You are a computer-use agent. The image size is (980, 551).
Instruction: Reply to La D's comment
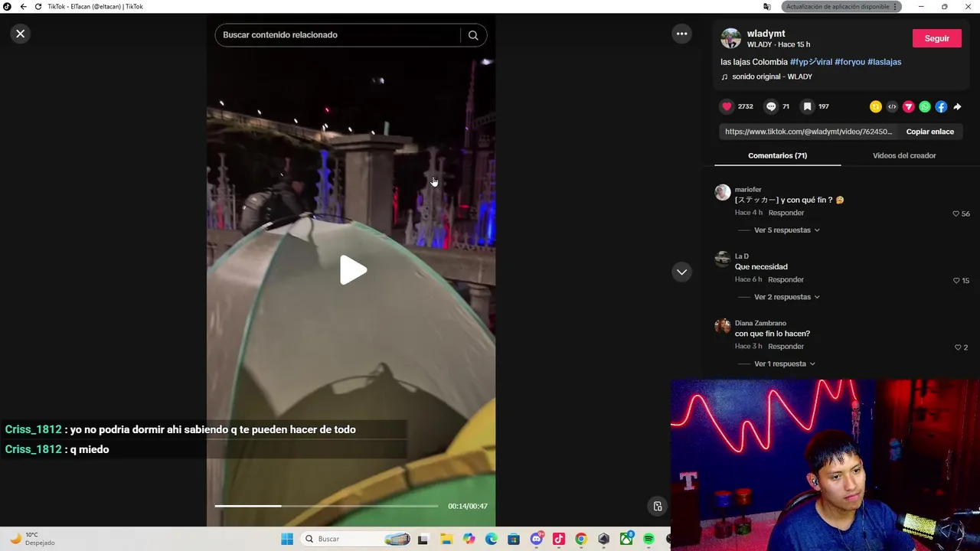coord(786,279)
